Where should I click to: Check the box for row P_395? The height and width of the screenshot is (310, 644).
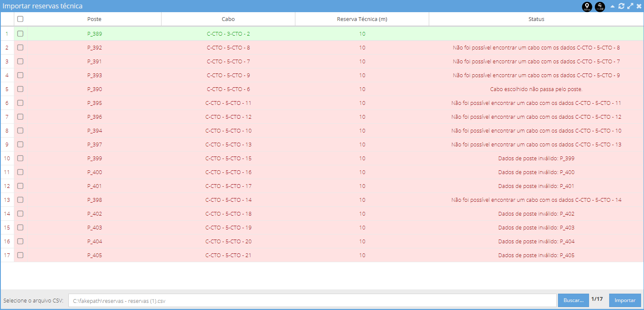[20, 103]
